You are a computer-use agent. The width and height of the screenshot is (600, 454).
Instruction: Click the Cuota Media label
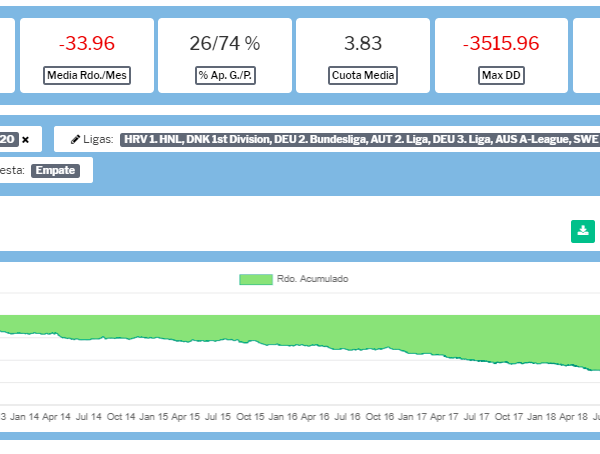pos(363,75)
